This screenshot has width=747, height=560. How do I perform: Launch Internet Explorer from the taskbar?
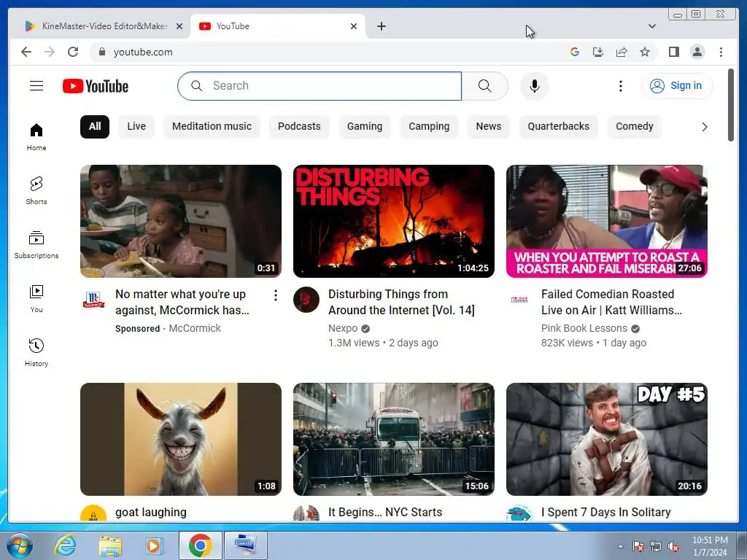[x=65, y=545]
